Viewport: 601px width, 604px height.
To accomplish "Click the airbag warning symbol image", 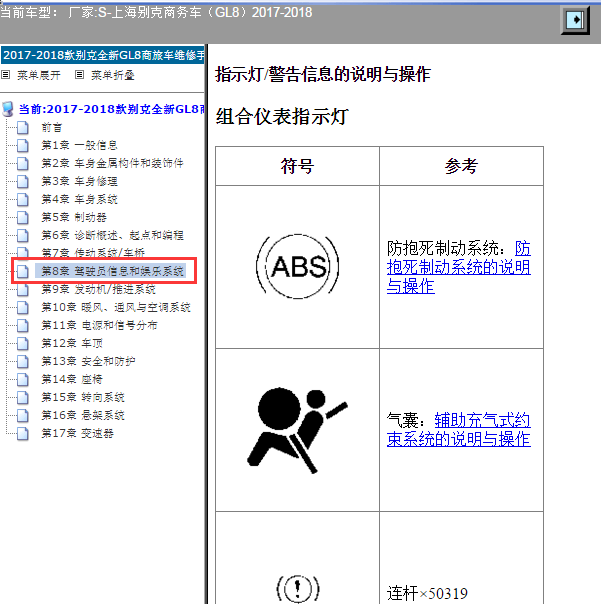I will (297, 431).
